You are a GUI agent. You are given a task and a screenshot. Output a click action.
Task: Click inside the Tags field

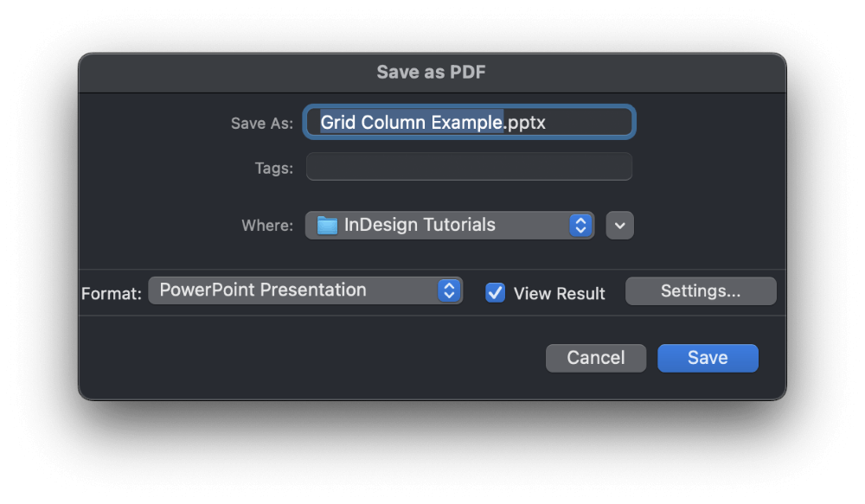pos(468,166)
